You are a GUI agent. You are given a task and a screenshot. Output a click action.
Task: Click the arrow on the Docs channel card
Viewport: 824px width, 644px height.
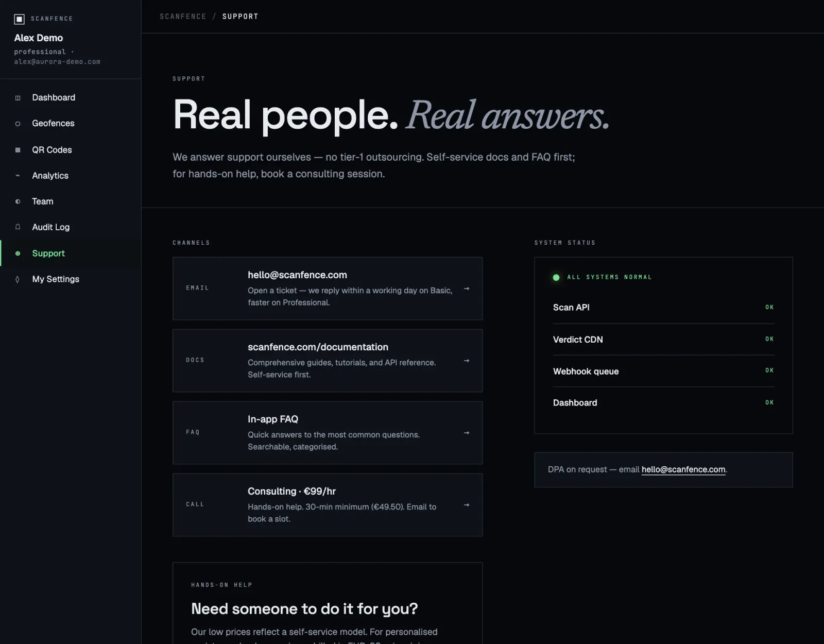click(x=467, y=361)
